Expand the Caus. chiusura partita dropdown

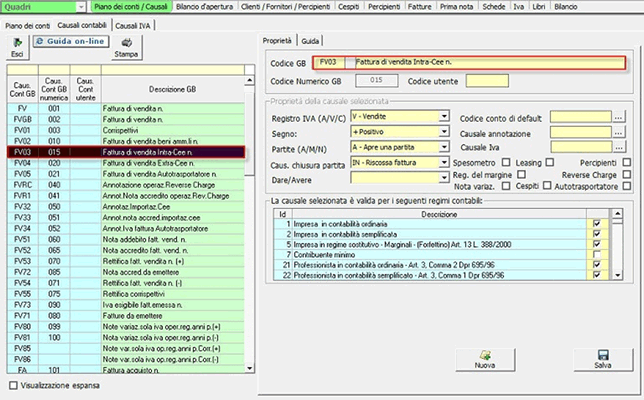click(443, 161)
